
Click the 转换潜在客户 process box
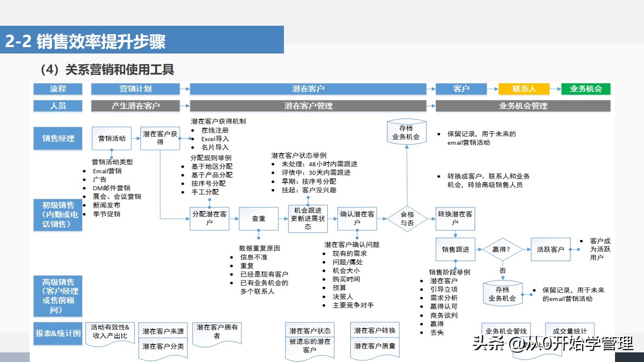(x=455, y=218)
